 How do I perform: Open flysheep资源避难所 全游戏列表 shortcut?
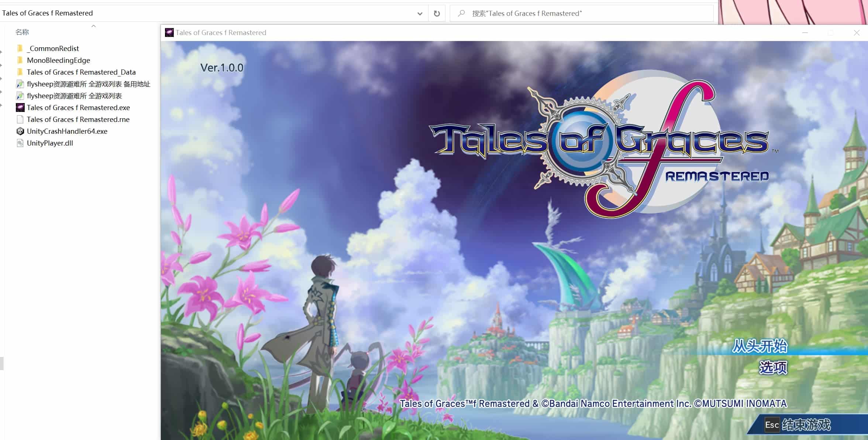[74, 96]
